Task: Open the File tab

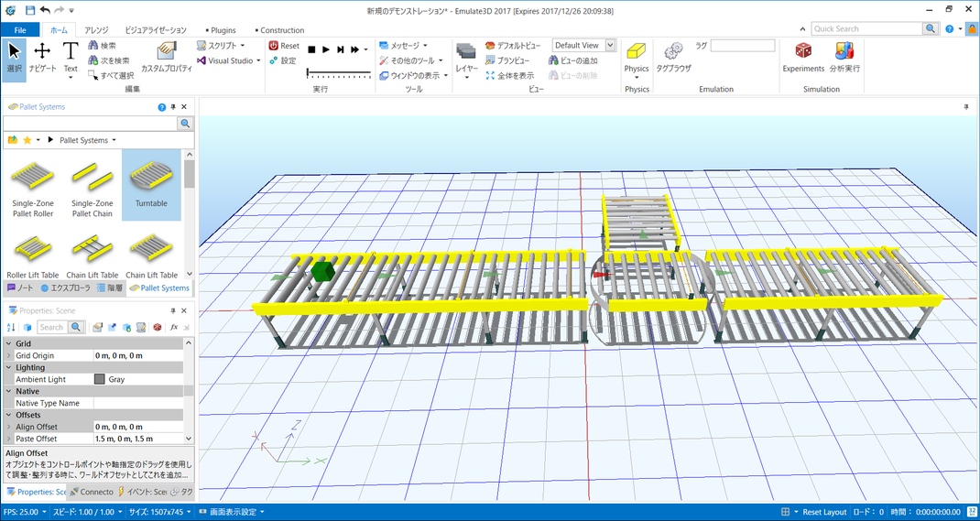Action: pos(20,30)
